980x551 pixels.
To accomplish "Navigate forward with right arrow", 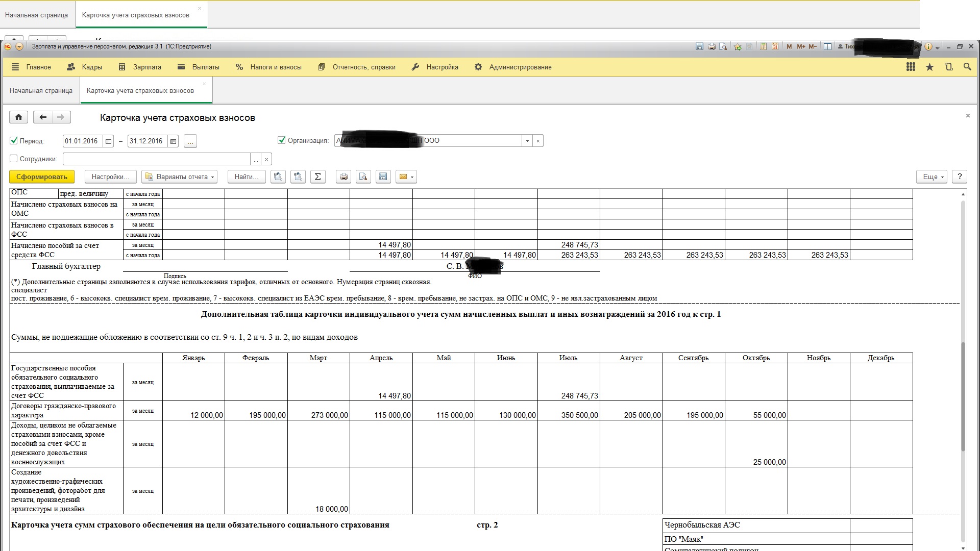I will (61, 117).
